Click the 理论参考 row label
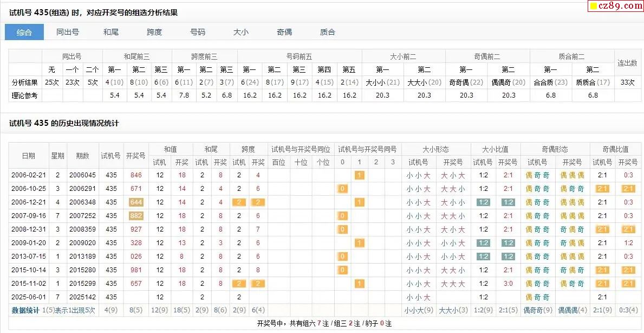This screenshot has height=333, width=644. coord(25,95)
